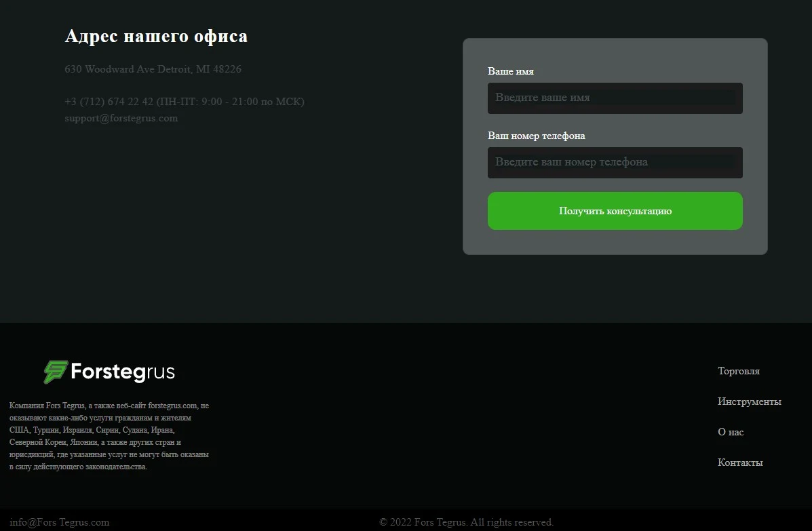
Task: Click the 'Получить консультацию' green button
Action: tap(615, 211)
